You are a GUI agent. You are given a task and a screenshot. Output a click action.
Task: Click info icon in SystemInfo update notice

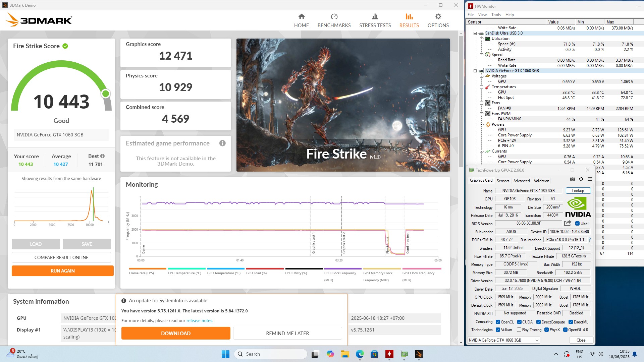click(x=124, y=301)
